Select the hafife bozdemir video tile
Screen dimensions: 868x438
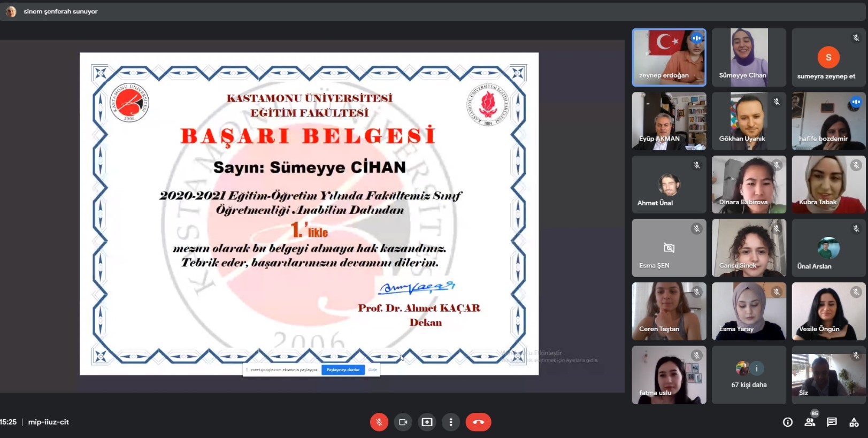(828, 121)
